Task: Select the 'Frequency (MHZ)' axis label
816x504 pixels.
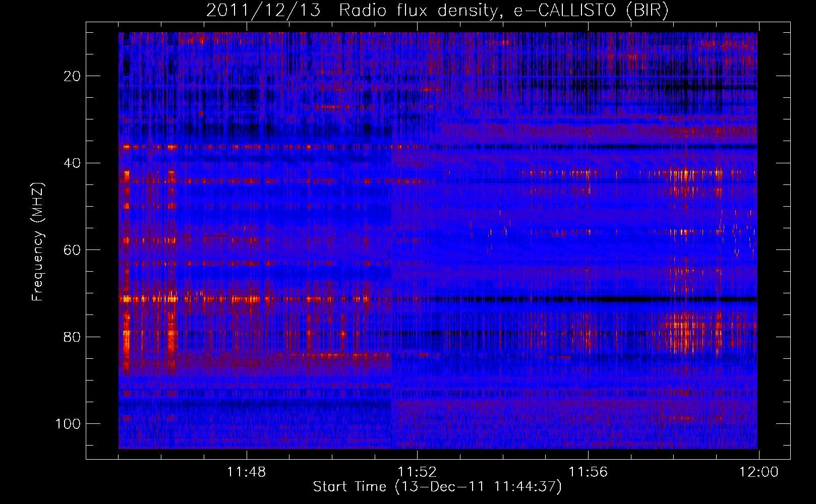Action: 38,242
